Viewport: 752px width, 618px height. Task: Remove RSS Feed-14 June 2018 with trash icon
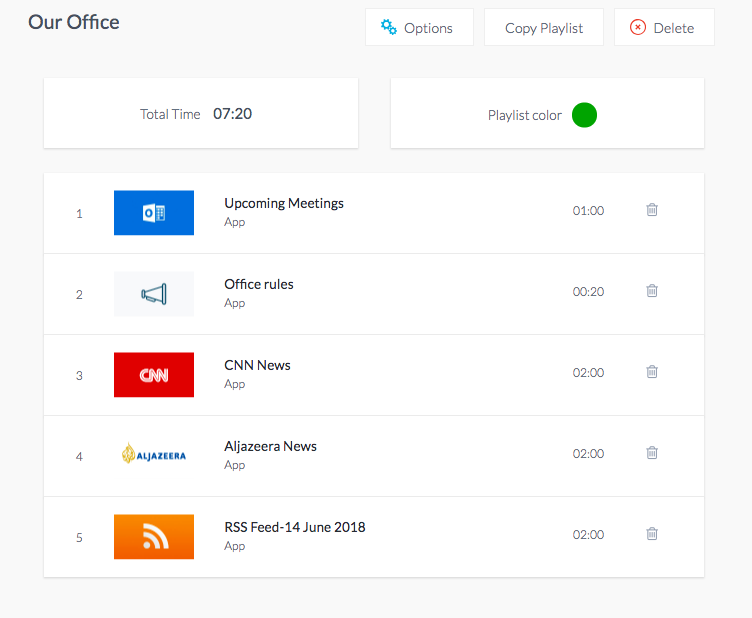click(652, 534)
